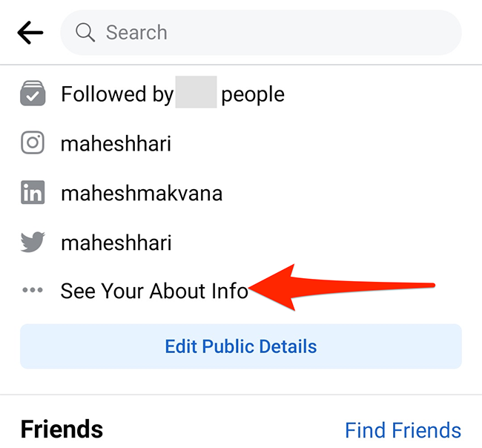Screen dimensions: 482x448
Task: Click the 'Search' placeholder text
Action: click(136, 32)
